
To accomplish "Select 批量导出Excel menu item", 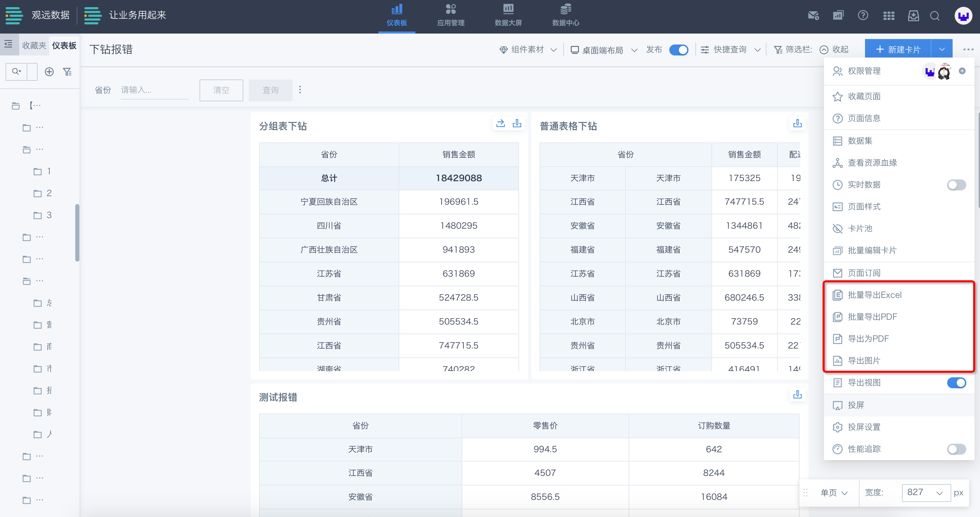I will (x=874, y=295).
